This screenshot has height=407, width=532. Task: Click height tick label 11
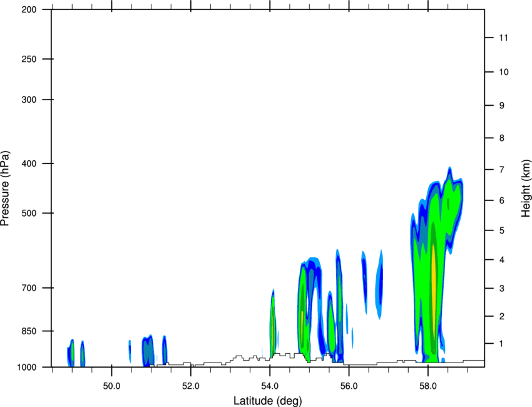504,38
